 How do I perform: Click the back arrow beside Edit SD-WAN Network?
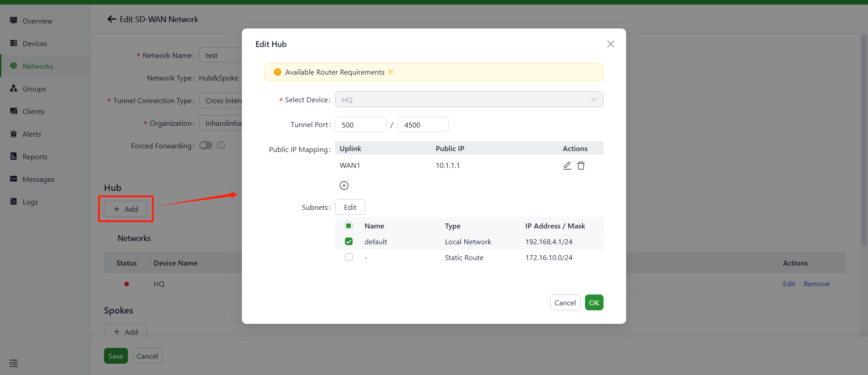(112, 19)
